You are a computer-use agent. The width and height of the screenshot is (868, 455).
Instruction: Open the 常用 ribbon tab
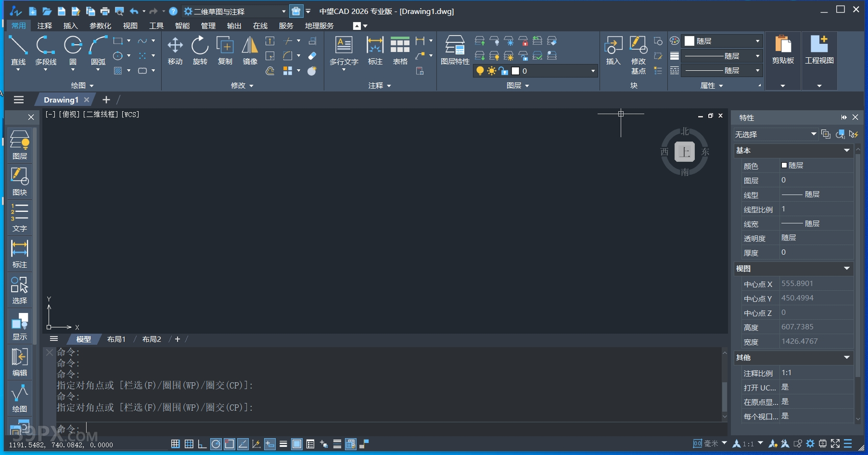pyautogui.click(x=19, y=26)
